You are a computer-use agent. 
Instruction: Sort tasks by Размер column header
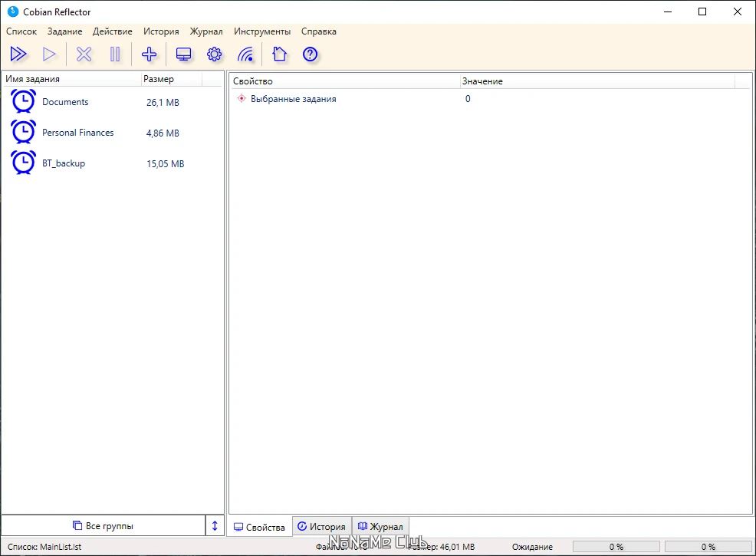point(159,79)
